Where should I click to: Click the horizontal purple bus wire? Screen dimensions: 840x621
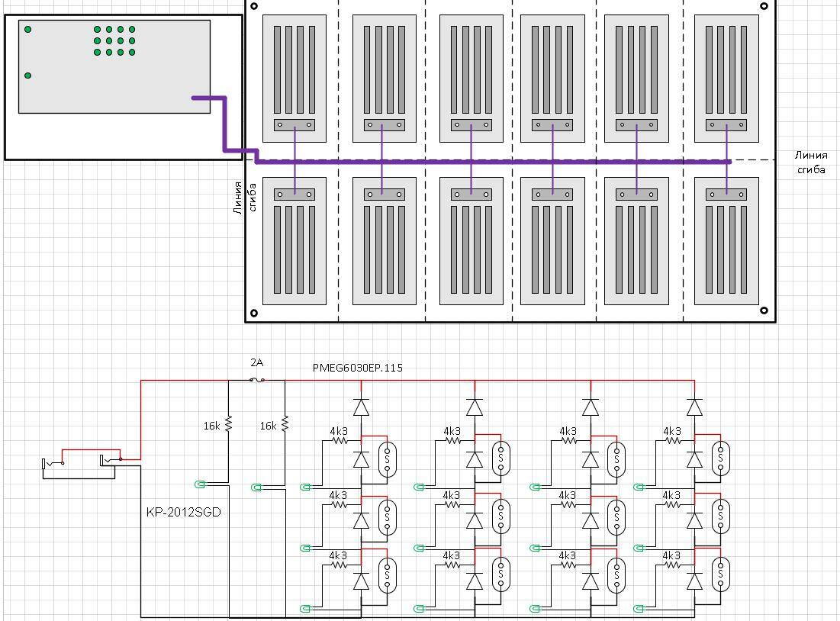(x=488, y=161)
